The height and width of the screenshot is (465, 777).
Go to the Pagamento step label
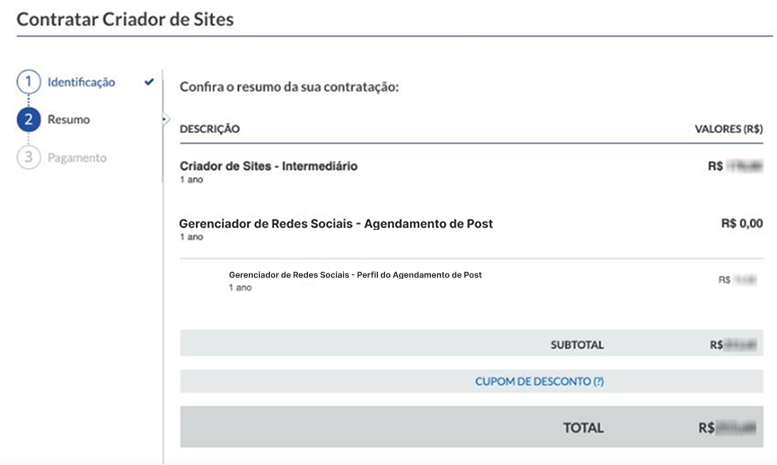click(x=77, y=158)
